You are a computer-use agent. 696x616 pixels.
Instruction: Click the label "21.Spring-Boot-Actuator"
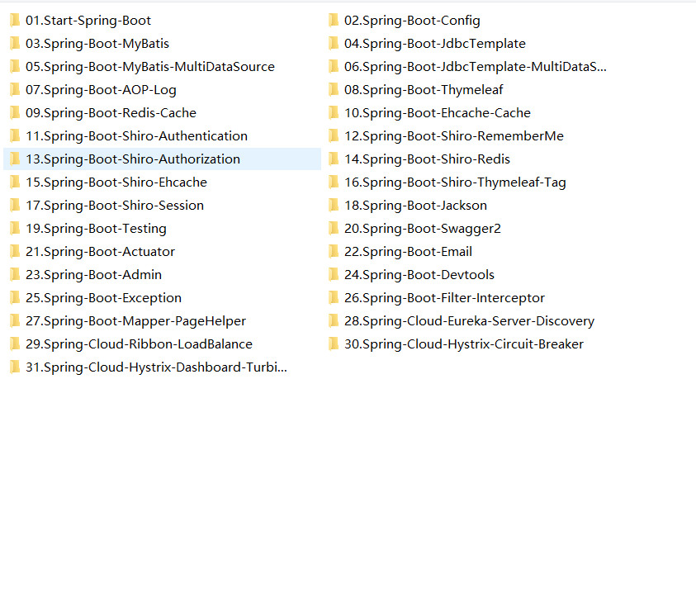click(101, 252)
